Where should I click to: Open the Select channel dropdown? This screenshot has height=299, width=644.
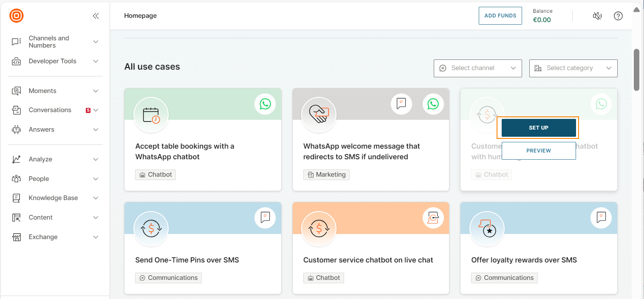click(x=477, y=68)
